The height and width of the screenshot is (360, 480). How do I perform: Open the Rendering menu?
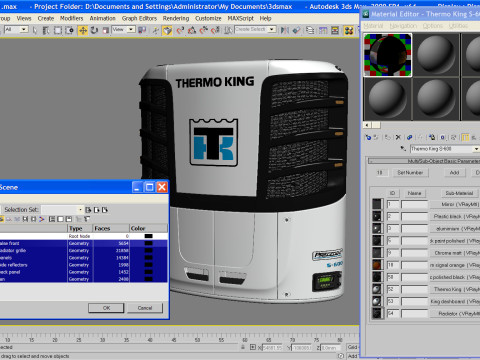point(176,18)
